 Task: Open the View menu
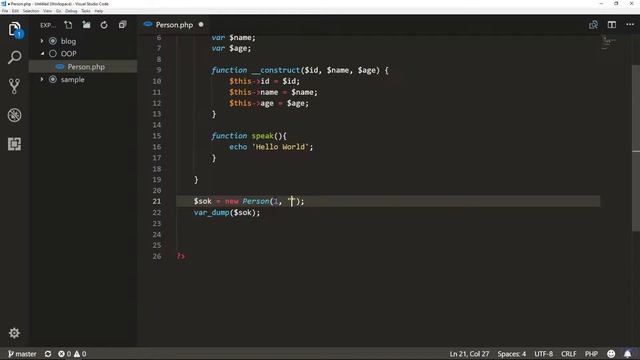(47, 11)
